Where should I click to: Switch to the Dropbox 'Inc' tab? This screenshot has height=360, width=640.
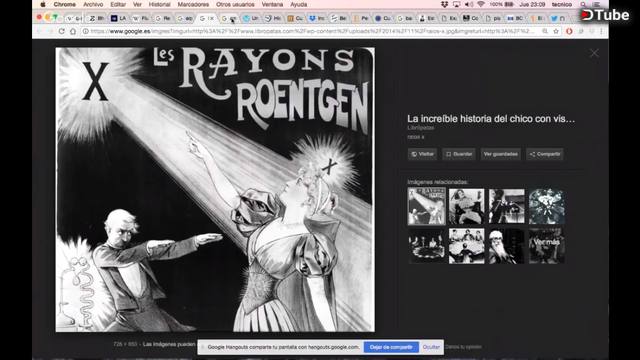coord(317,18)
